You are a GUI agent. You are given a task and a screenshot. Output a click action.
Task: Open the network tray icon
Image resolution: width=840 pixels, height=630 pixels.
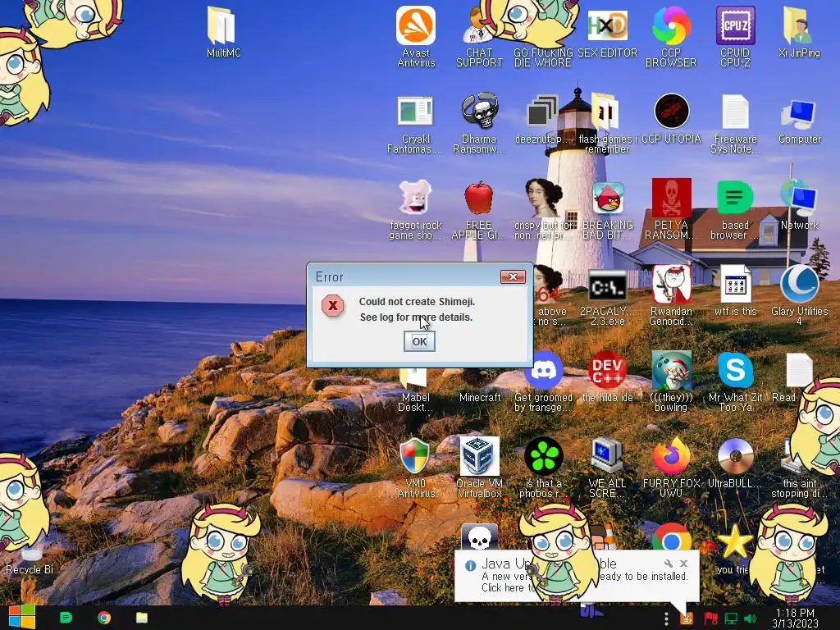(x=731, y=619)
